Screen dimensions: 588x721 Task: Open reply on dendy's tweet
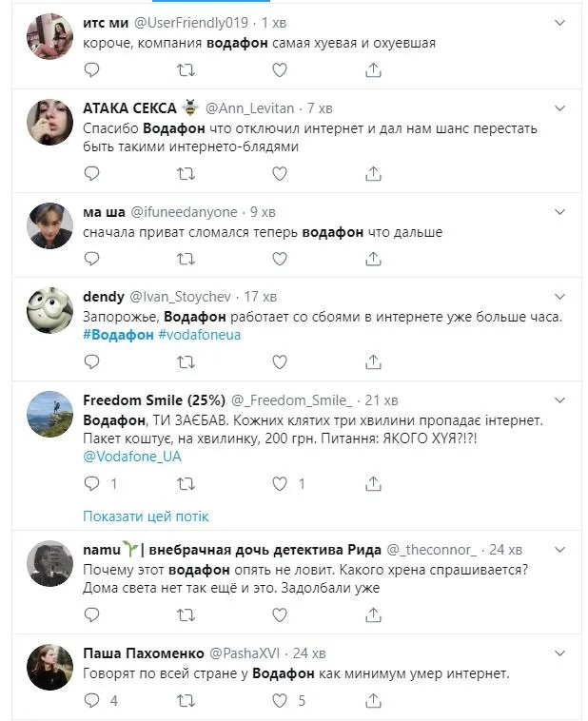[x=91, y=361]
